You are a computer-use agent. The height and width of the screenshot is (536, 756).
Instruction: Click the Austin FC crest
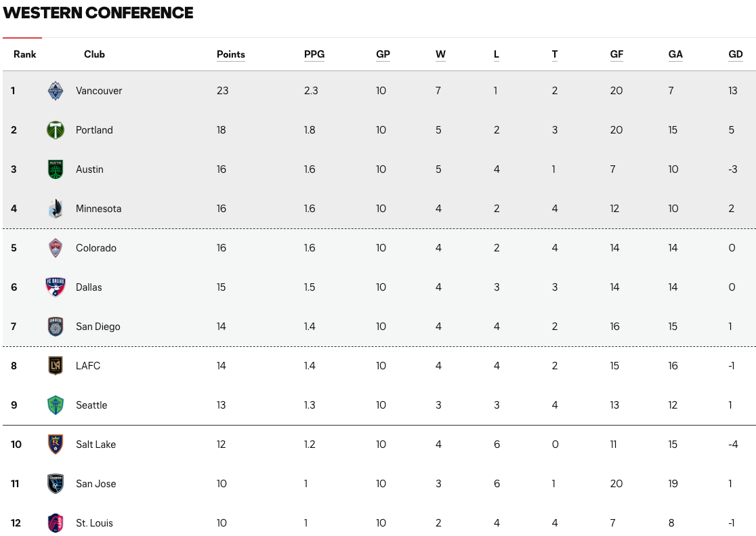coord(55,169)
